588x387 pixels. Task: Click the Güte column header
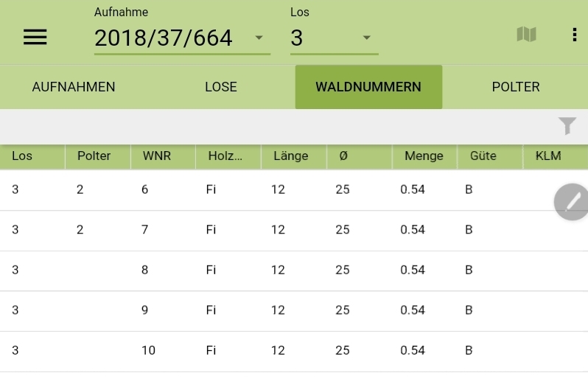[483, 156]
